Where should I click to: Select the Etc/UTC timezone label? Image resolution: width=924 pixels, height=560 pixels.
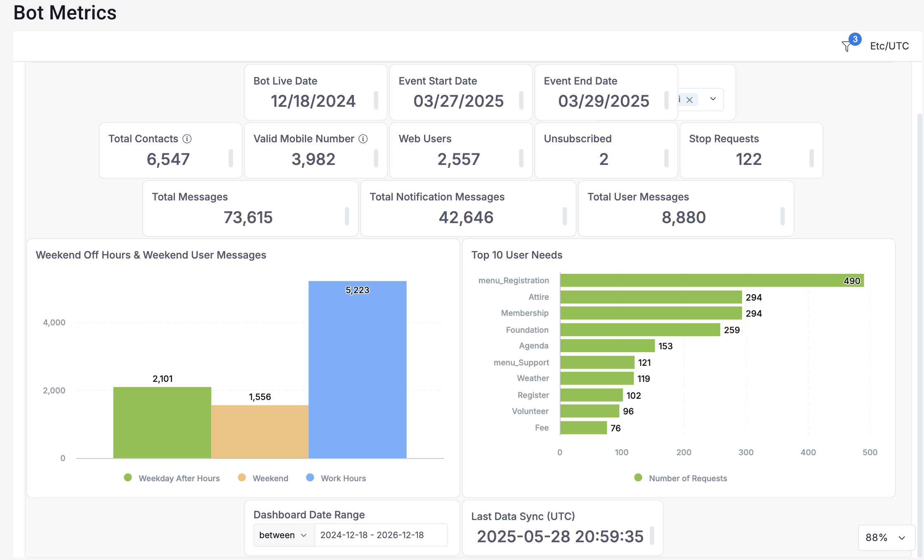889,45
